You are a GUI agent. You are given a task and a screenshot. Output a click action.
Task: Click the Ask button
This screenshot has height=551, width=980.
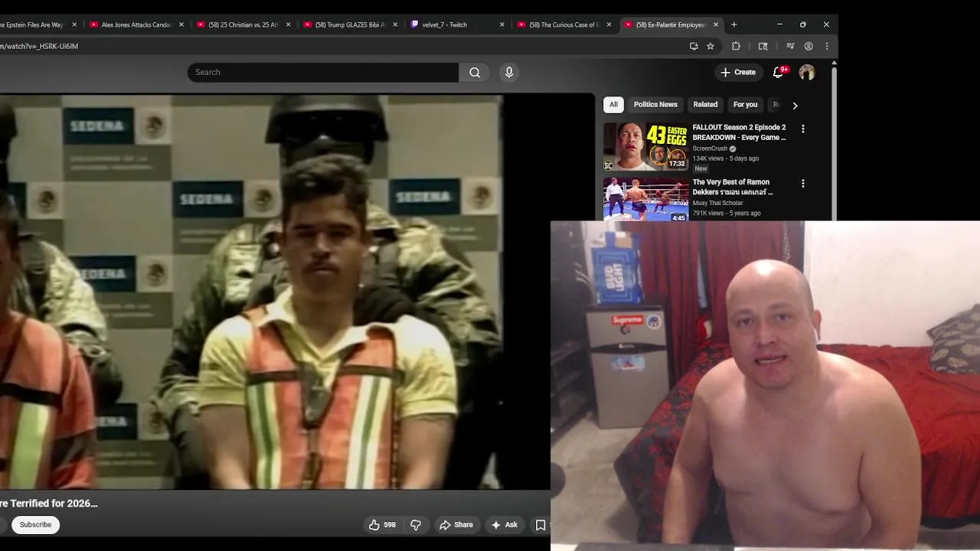(505, 524)
